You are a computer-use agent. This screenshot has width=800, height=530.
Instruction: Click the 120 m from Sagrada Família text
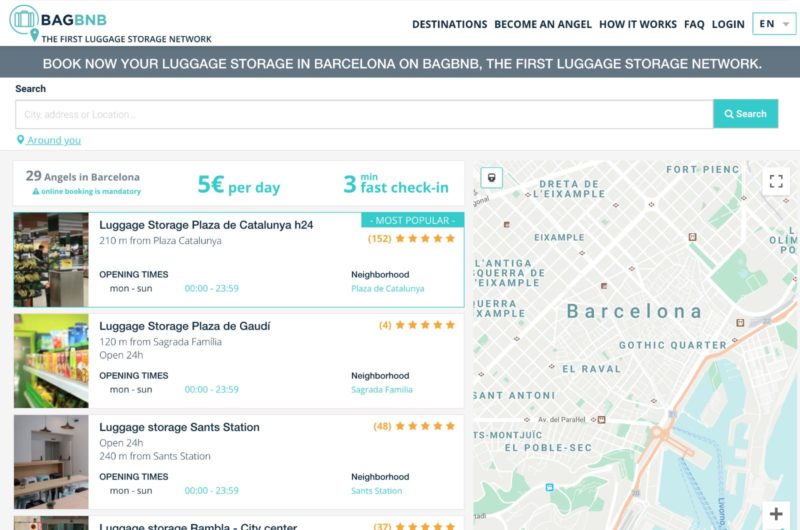(160, 342)
